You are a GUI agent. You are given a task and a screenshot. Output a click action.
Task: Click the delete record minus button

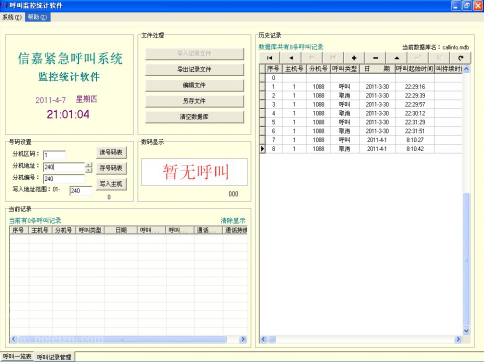click(x=375, y=58)
